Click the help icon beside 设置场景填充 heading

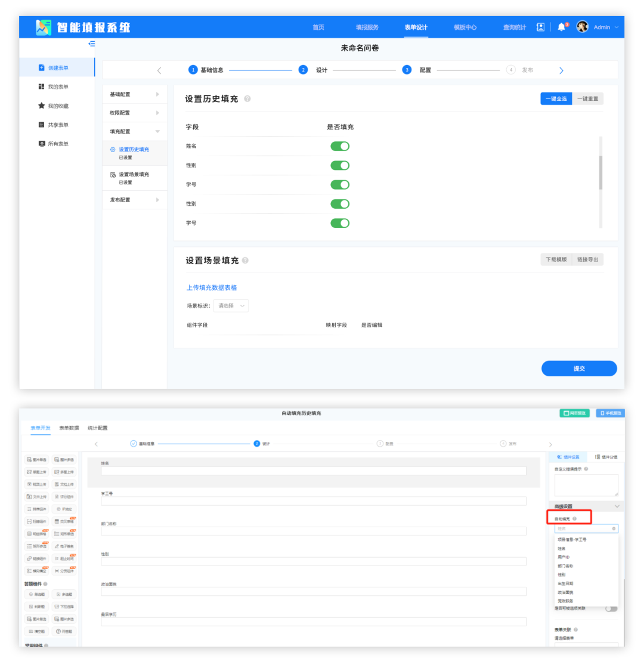[x=245, y=261]
